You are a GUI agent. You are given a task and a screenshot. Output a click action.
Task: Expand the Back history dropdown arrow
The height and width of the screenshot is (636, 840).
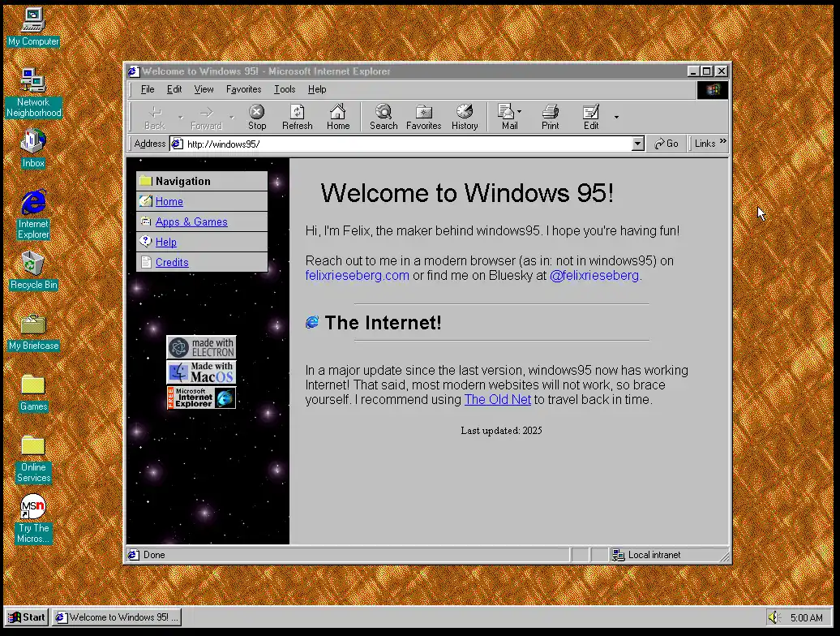coord(181,118)
